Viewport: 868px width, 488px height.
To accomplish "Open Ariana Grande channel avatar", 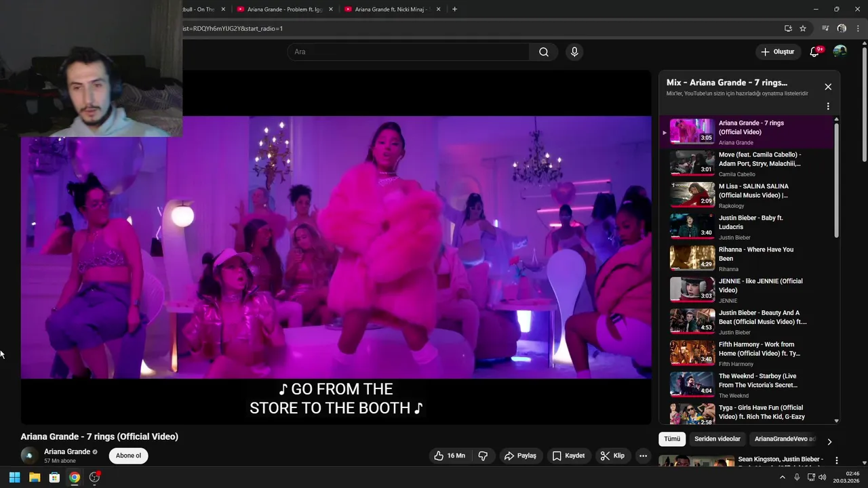I will tap(28, 455).
